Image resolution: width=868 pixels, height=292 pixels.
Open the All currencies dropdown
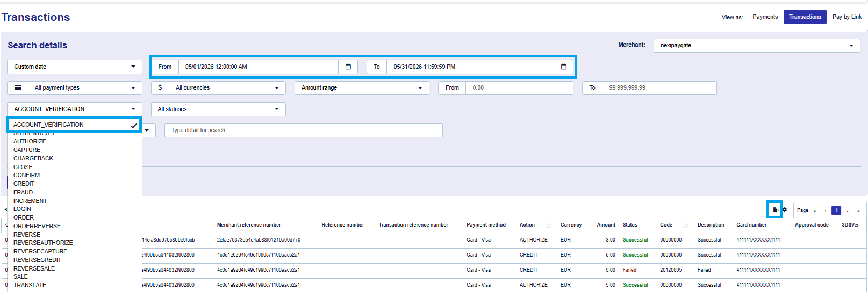click(227, 87)
